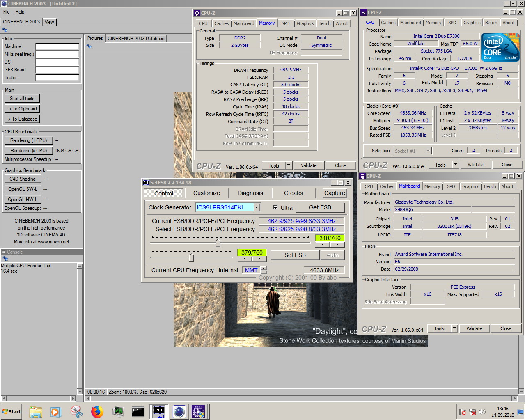Open Tools dropdown arrow in CPU tab CPU-Z window
525x420 pixels.
(x=455, y=165)
